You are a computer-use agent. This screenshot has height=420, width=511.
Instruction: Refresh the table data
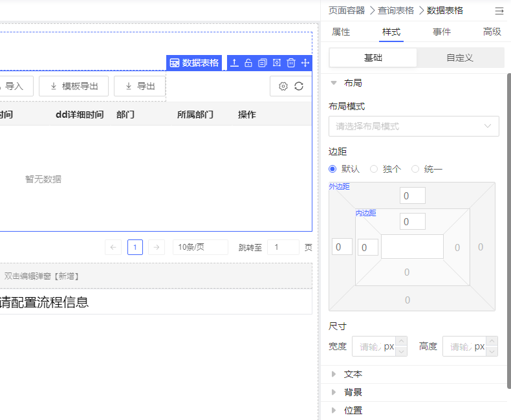[299, 86]
